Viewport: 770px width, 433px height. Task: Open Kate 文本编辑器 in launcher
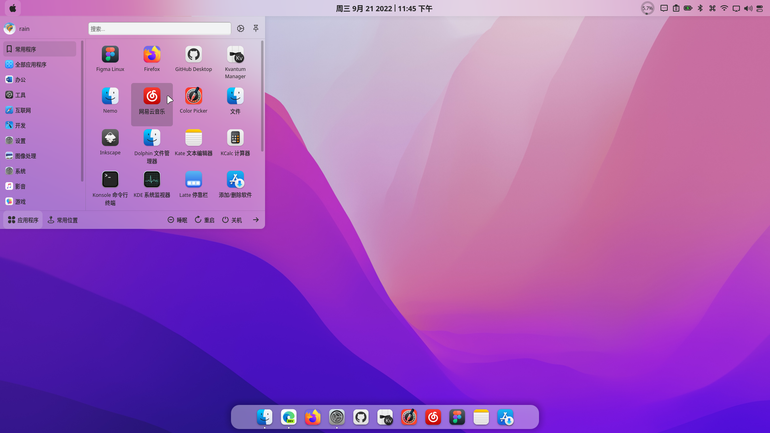click(193, 142)
